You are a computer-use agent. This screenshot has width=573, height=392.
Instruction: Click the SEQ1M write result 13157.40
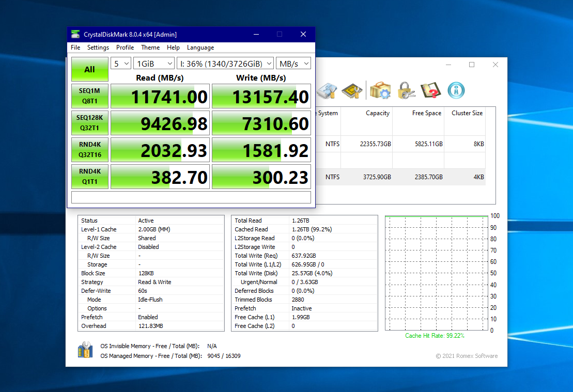click(x=261, y=96)
